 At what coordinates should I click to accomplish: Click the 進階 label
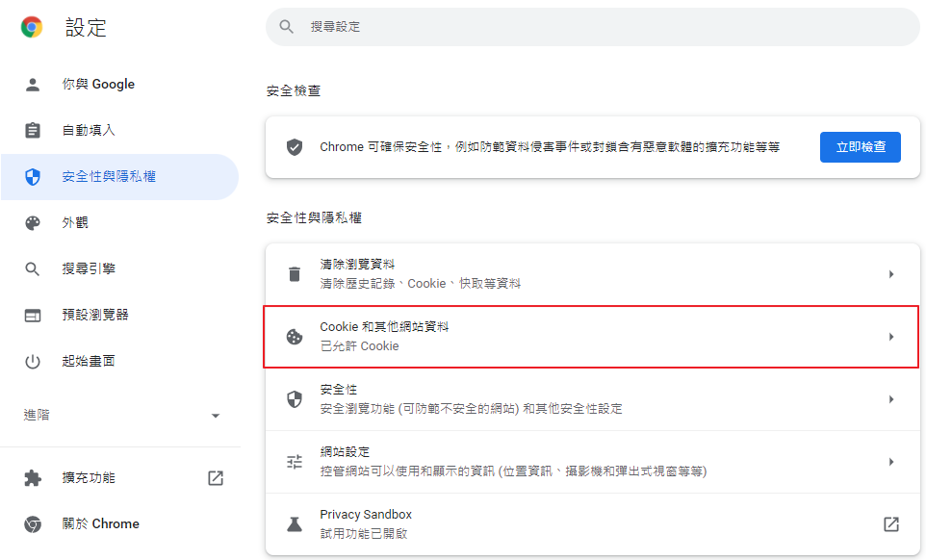37,416
